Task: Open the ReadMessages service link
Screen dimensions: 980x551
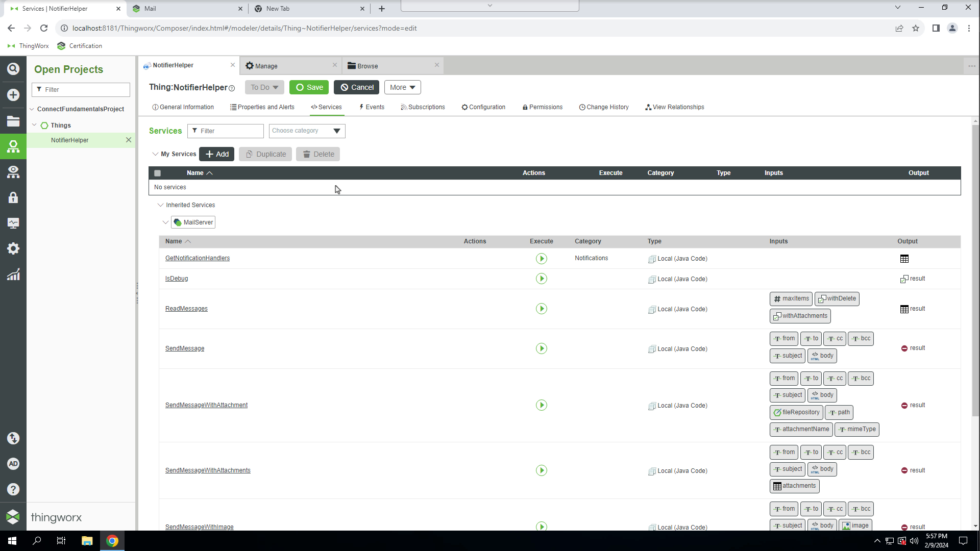Action: [186, 309]
